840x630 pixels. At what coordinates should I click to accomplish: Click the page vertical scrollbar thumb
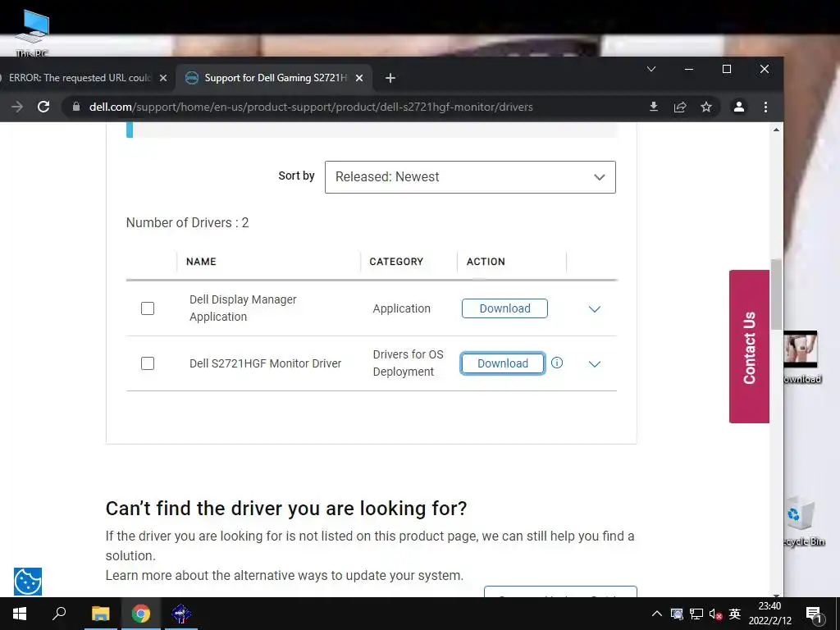pyautogui.click(x=776, y=294)
